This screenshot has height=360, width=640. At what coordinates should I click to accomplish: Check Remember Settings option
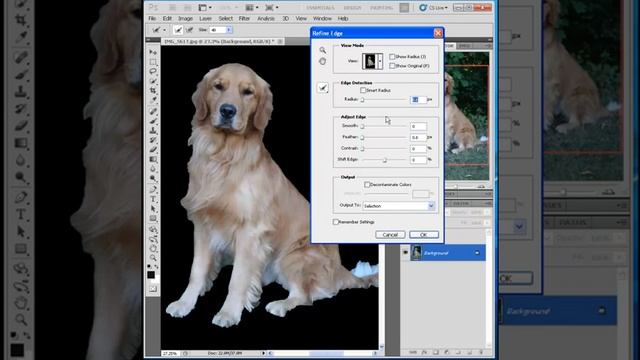[x=336, y=222]
